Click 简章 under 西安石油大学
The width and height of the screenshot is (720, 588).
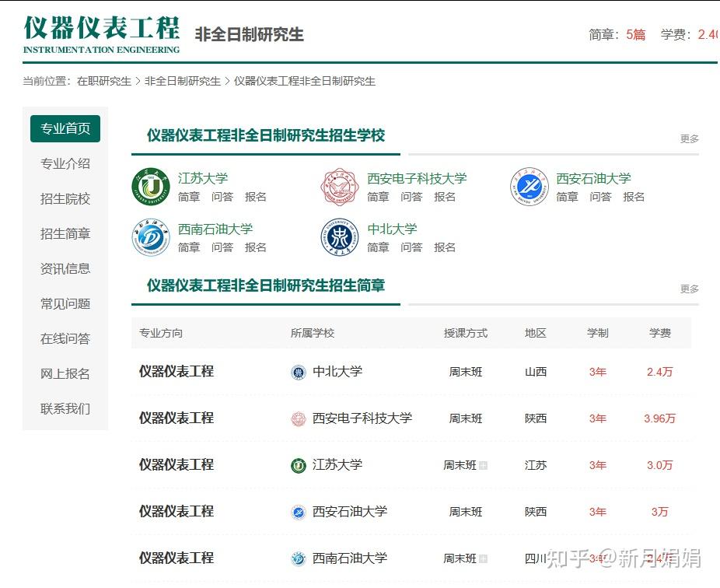[x=568, y=197]
